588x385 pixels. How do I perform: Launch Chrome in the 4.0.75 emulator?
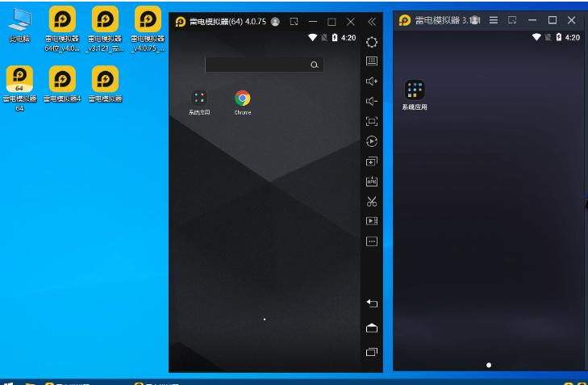pyautogui.click(x=243, y=103)
